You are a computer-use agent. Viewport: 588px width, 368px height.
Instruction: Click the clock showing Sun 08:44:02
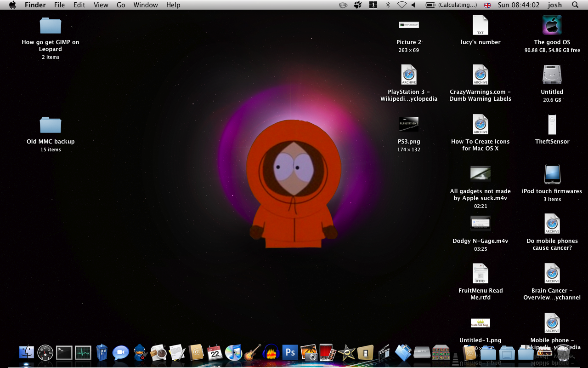pyautogui.click(x=519, y=5)
